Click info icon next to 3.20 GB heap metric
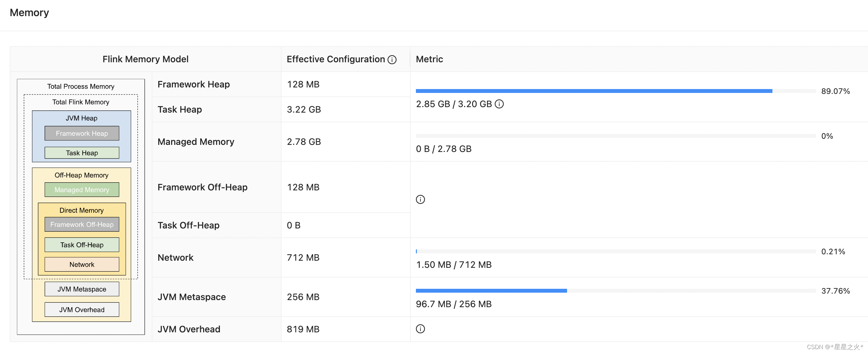Image resolution: width=868 pixels, height=353 pixels. pyautogui.click(x=499, y=104)
